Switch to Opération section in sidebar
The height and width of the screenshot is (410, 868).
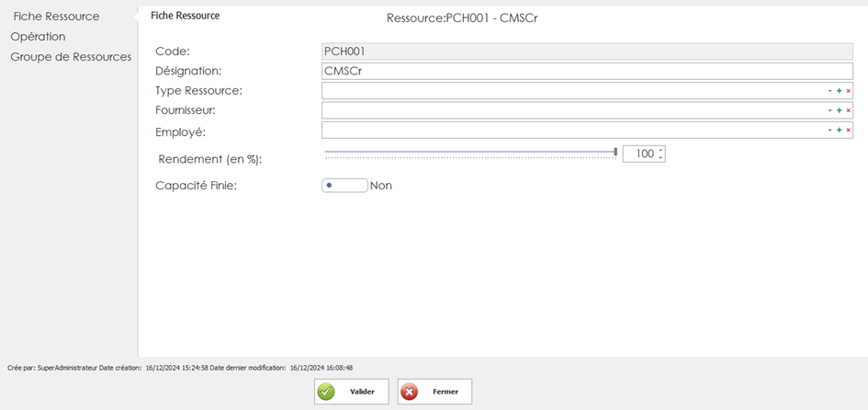(x=38, y=37)
